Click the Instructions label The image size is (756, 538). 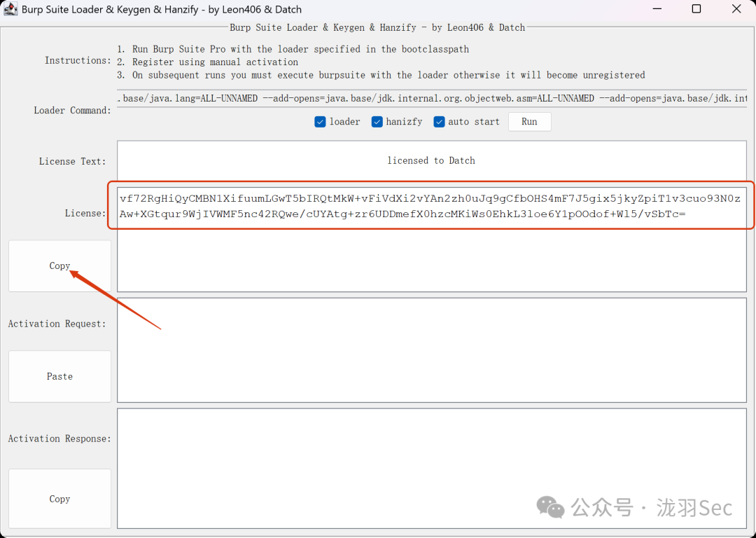(78, 60)
